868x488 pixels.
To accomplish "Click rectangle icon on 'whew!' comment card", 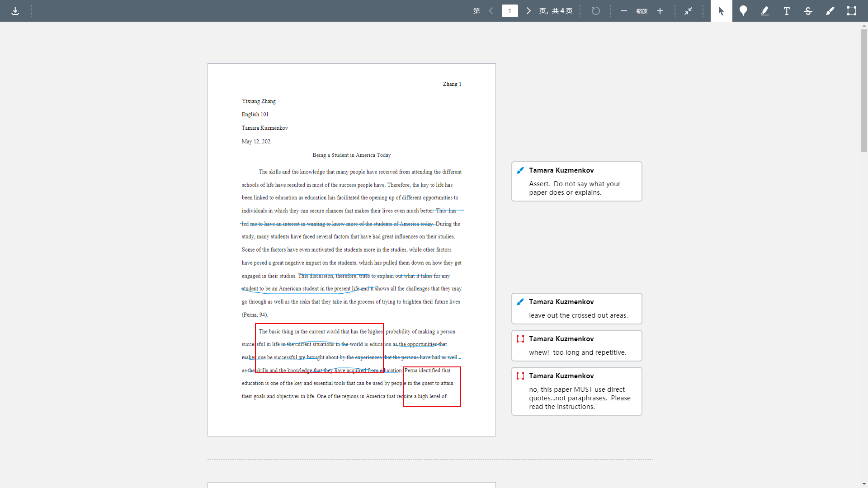I will click(520, 339).
